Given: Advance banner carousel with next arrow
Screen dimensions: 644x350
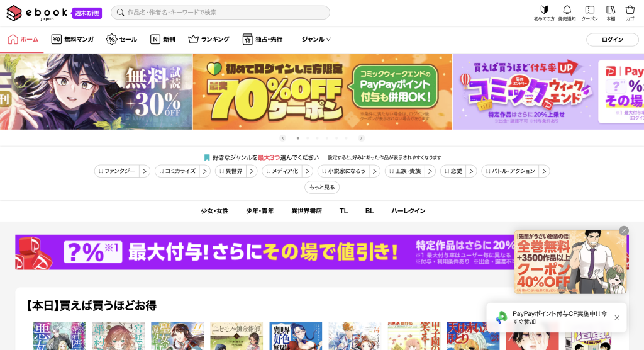Looking at the screenshot, I should coord(361,138).
